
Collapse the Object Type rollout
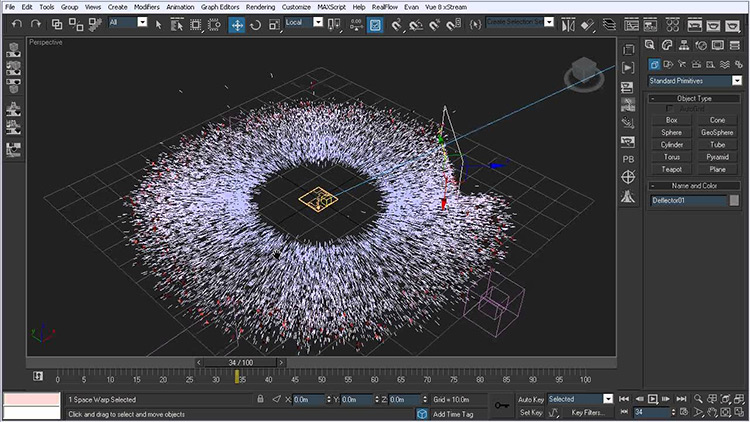click(x=694, y=99)
